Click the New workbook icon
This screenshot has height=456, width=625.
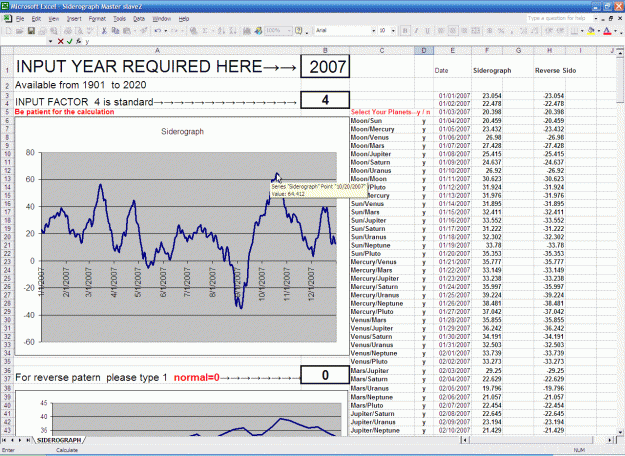8,31
